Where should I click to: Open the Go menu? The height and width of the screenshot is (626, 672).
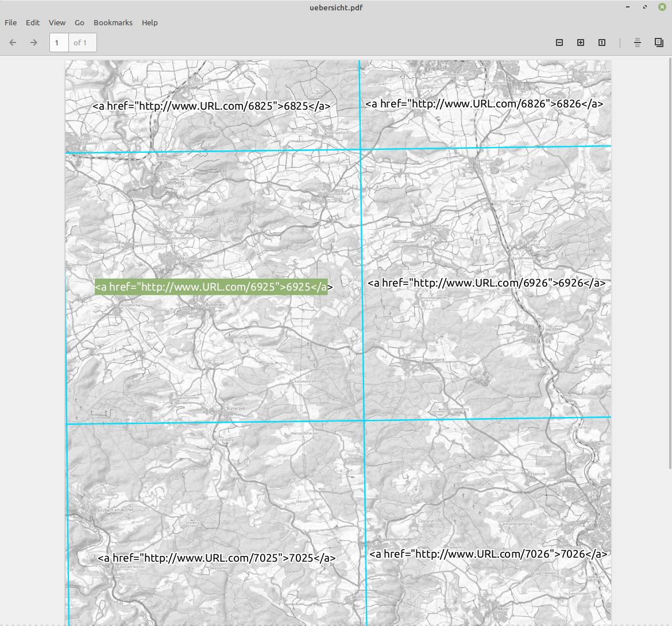point(79,22)
